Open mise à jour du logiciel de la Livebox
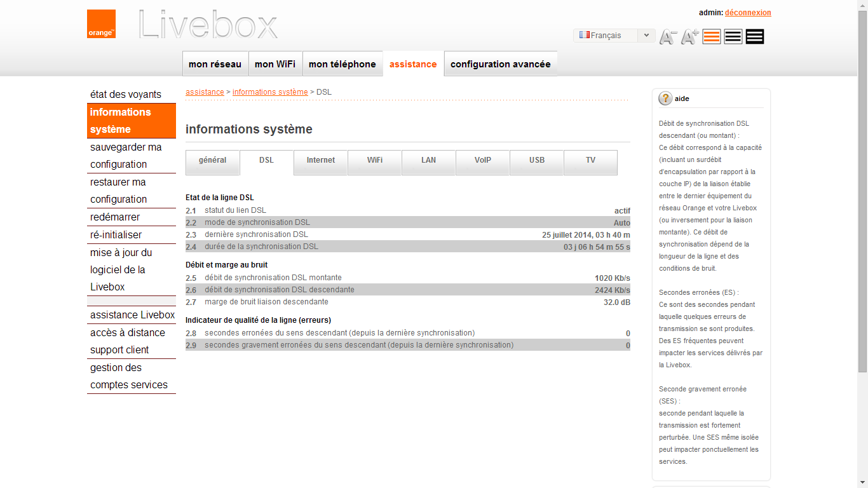868x488 pixels. coord(131,270)
